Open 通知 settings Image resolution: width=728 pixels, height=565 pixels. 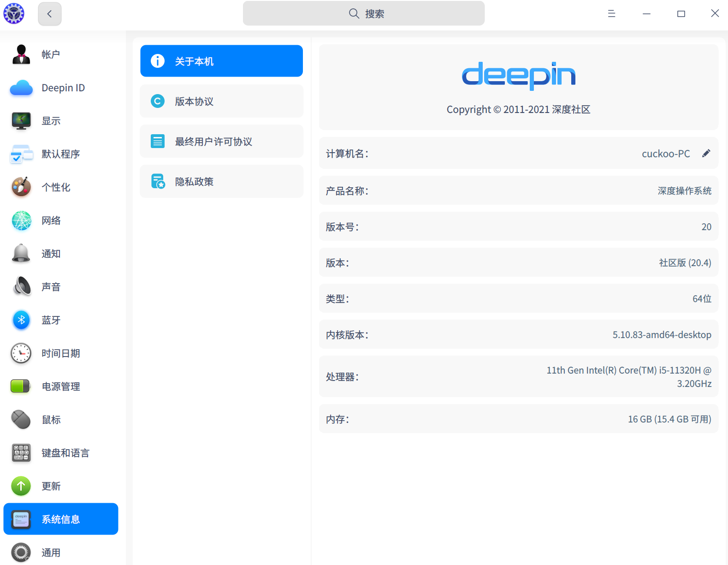[61, 254]
